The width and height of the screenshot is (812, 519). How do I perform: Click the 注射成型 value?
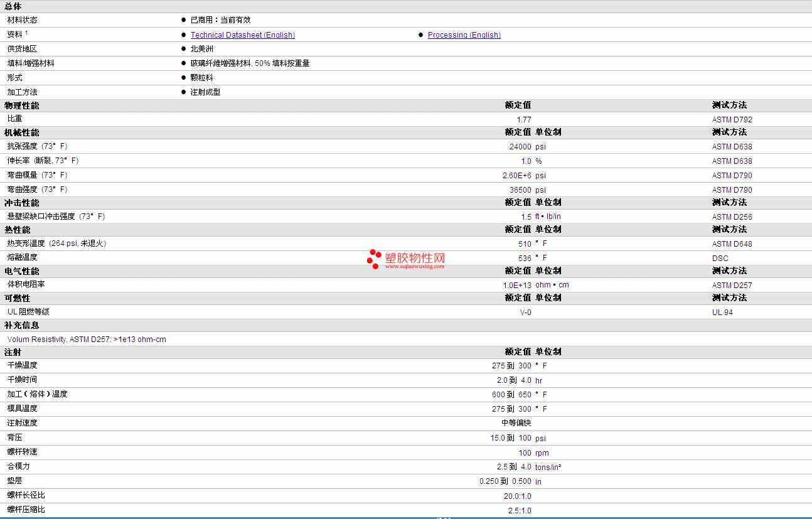tap(205, 92)
